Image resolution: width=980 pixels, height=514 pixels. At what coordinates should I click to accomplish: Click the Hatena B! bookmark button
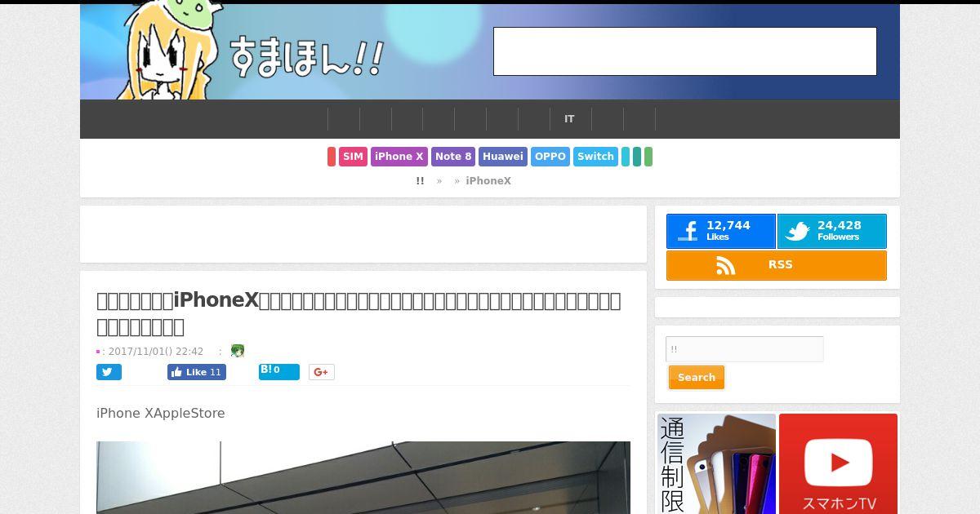(x=279, y=372)
